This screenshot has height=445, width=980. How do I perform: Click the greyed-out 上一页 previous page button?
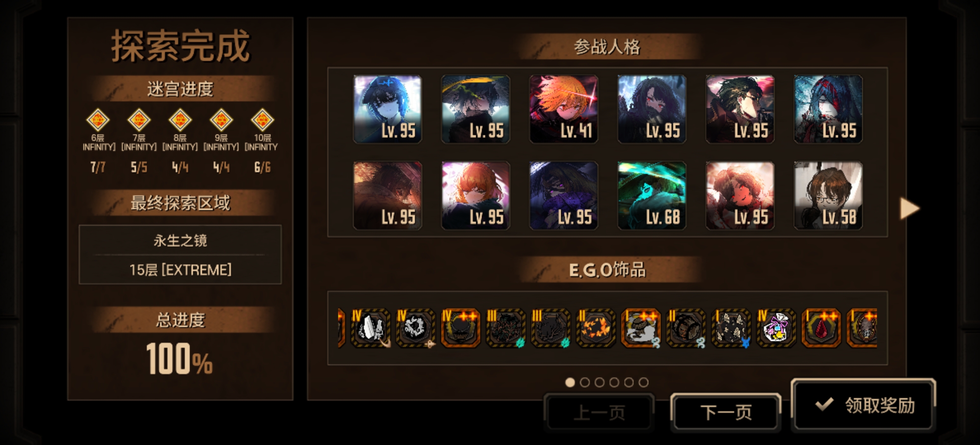pos(599,412)
